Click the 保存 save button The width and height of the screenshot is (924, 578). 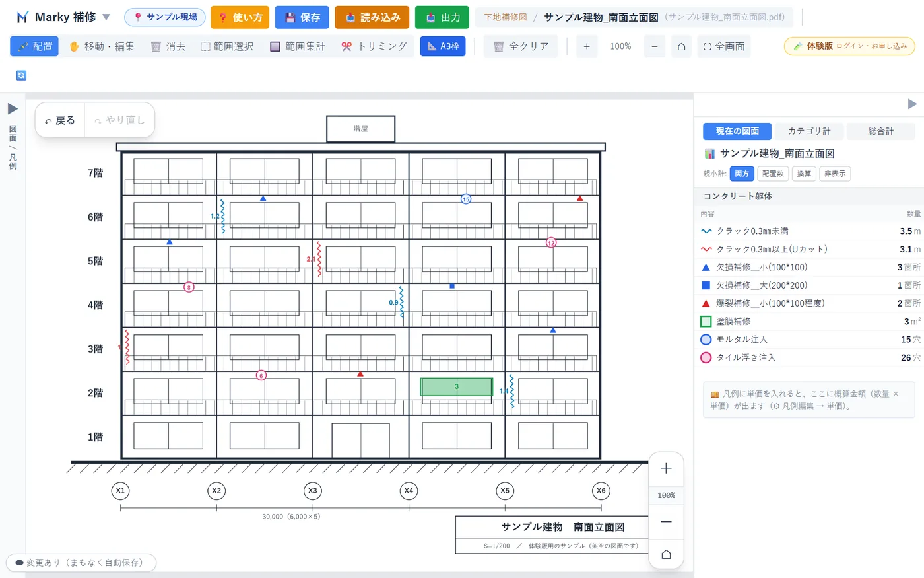302,17
